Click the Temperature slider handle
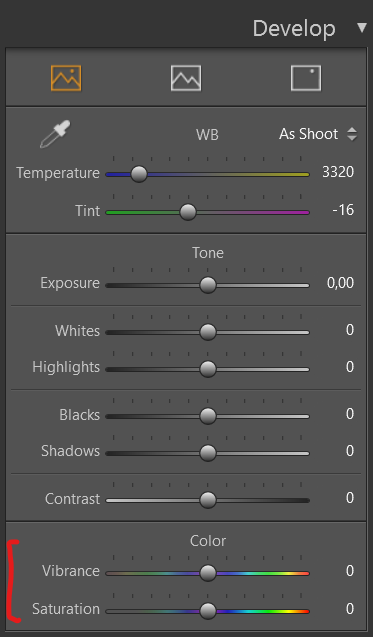 coord(139,174)
